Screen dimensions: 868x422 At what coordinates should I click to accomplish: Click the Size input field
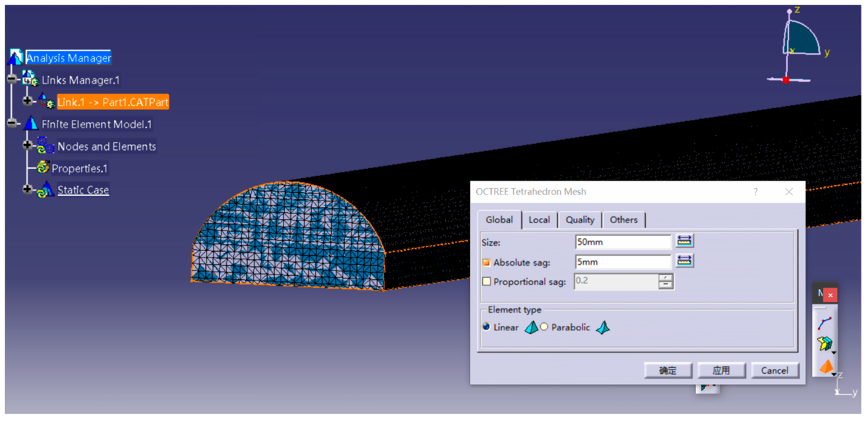[622, 242]
